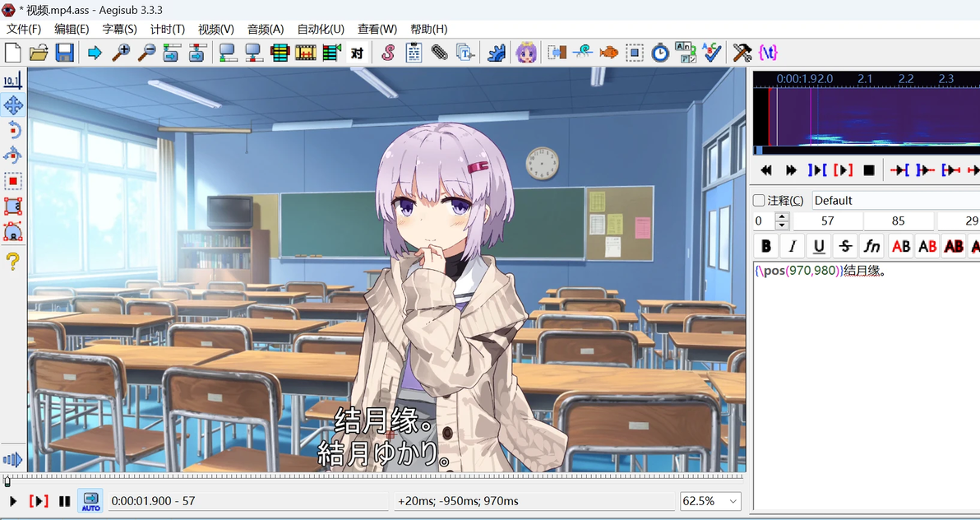Viewport: 980px width, 520px height.
Task: Open timing post-processor clock icon
Action: (x=660, y=53)
